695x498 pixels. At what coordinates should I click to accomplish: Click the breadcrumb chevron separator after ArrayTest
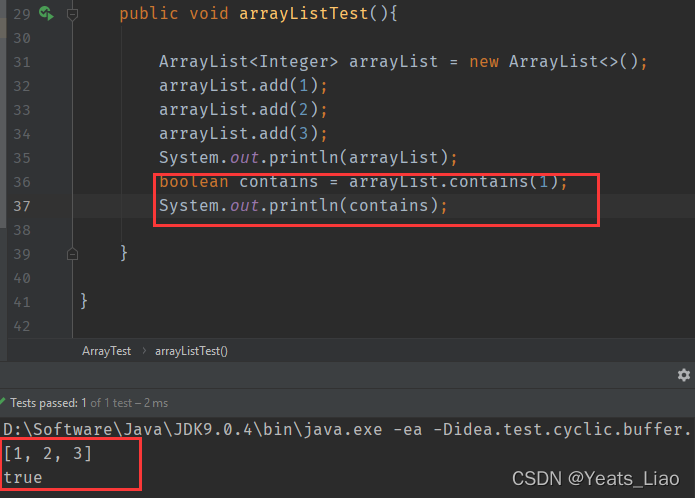144,351
